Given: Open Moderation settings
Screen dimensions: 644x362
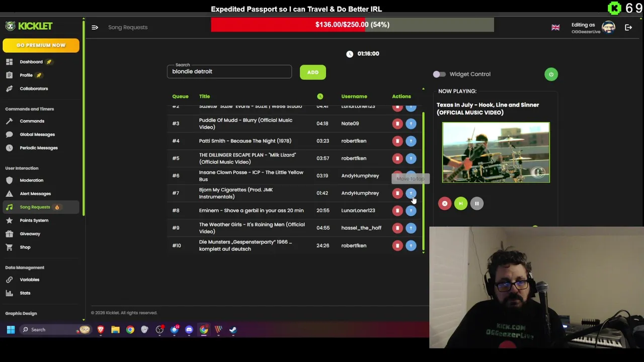Looking at the screenshot, I should 32,180.
